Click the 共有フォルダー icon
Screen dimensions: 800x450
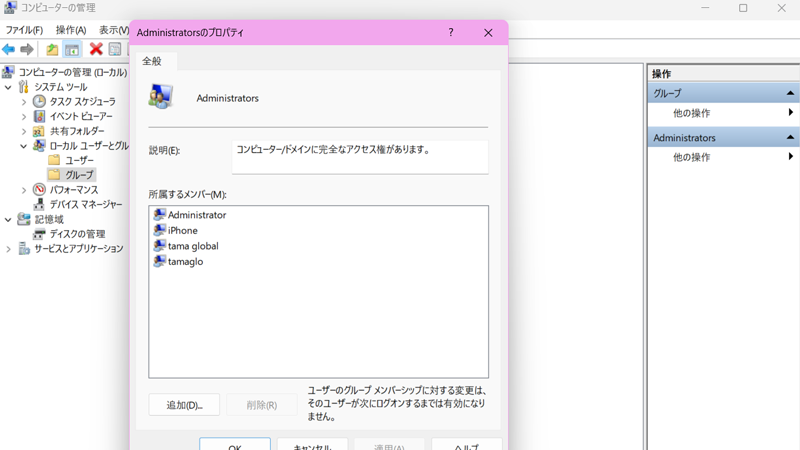point(39,131)
